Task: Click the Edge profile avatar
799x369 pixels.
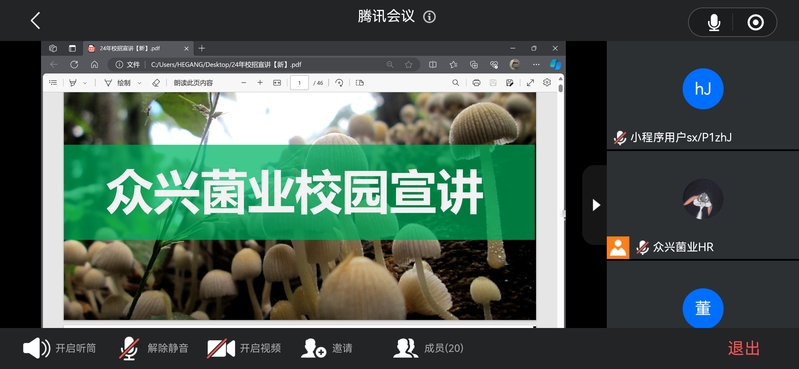Action: pos(515,64)
